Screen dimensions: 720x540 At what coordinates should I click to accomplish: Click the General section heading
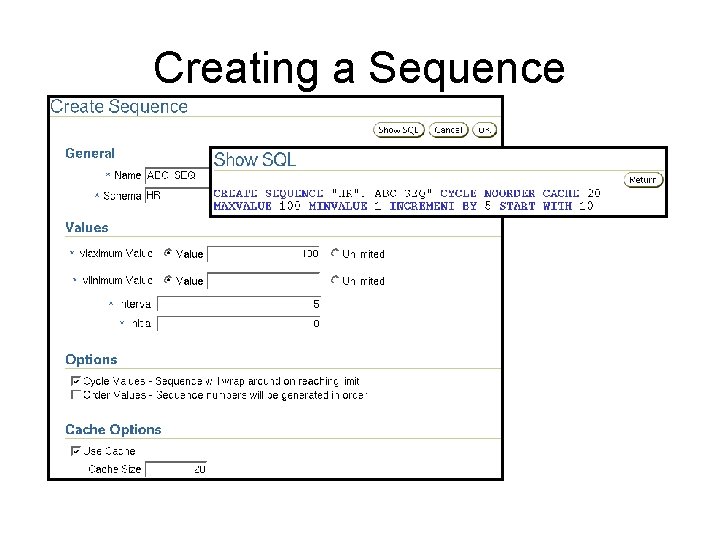coord(90,153)
